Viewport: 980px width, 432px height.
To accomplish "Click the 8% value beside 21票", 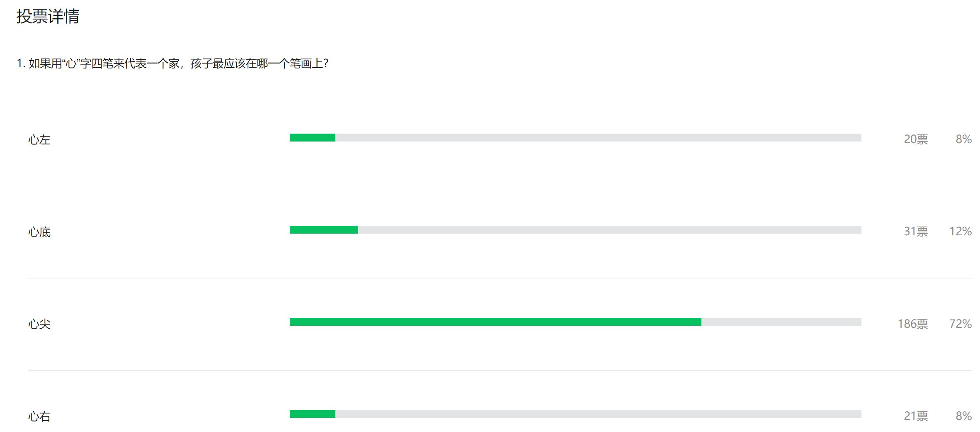I will pos(964,416).
